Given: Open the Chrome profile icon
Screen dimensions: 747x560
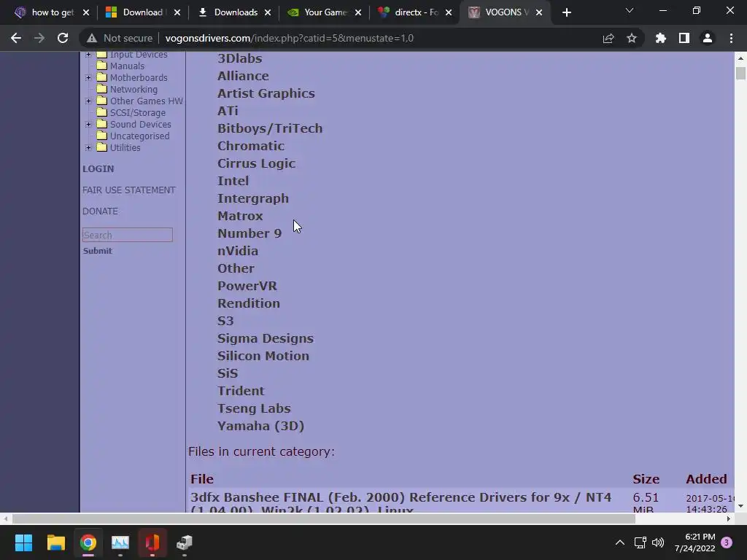Looking at the screenshot, I should pos(708,38).
